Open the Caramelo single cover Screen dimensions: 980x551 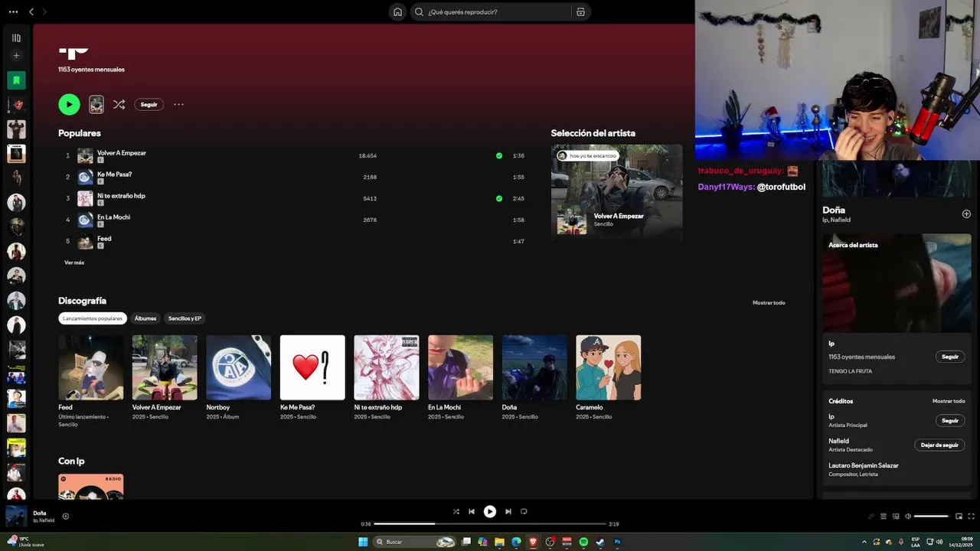(609, 367)
